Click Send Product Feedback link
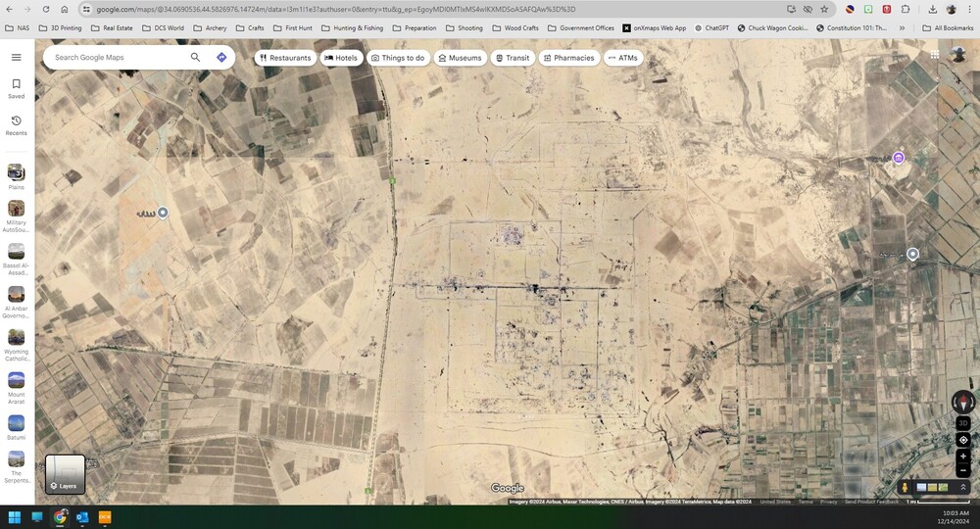This screenshot has width=980, height=529. [871, 502]
